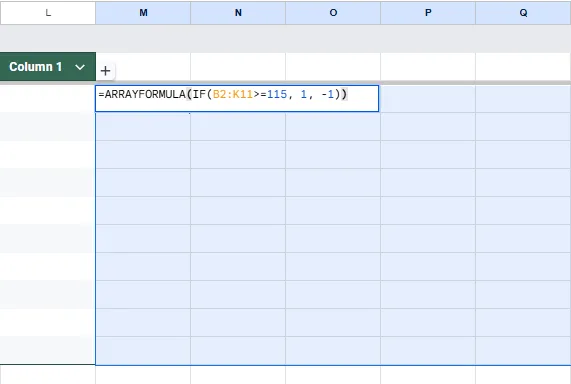Click the value 115 in the formula
Image resolution: width=571 pixels, height=384 pixels.
pyautogui.click(x=277, y=95)
